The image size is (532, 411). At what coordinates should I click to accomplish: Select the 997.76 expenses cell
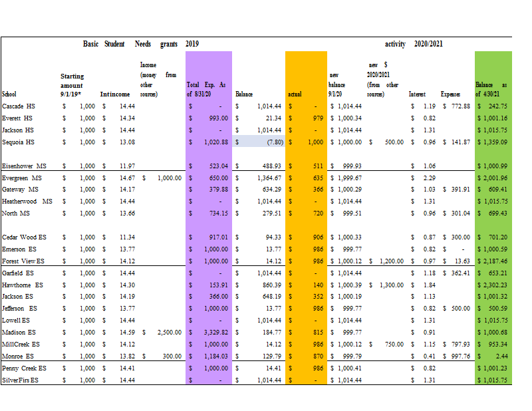point(461,356)
